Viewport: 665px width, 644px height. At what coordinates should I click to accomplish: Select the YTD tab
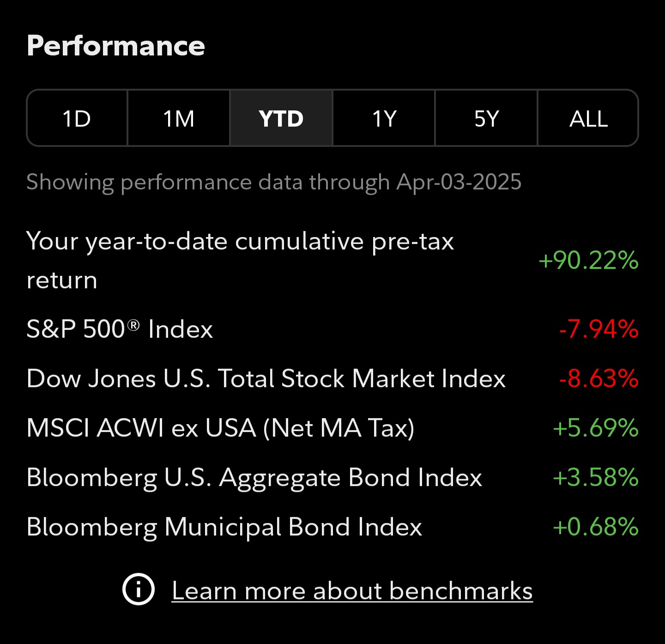(x=281, y=118)
